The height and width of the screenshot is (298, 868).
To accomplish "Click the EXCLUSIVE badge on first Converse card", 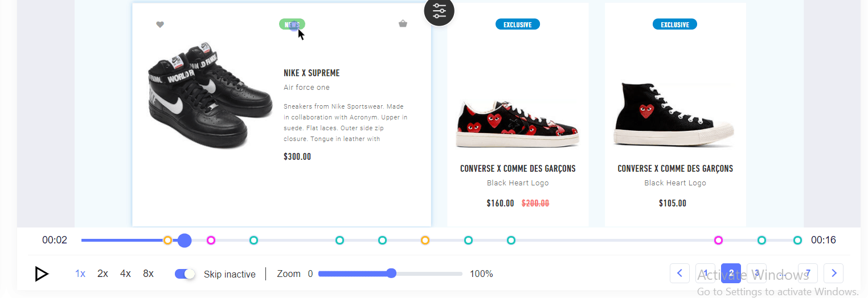I will coord(518,24).
